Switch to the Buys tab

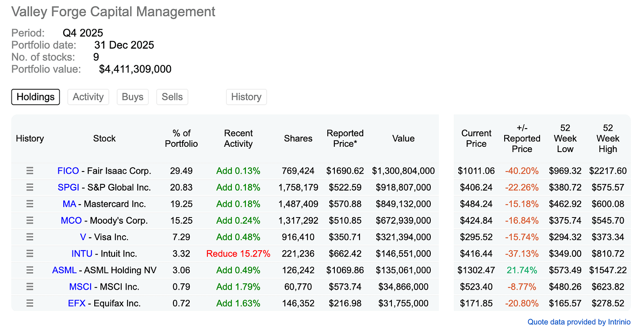coord(133,97)
